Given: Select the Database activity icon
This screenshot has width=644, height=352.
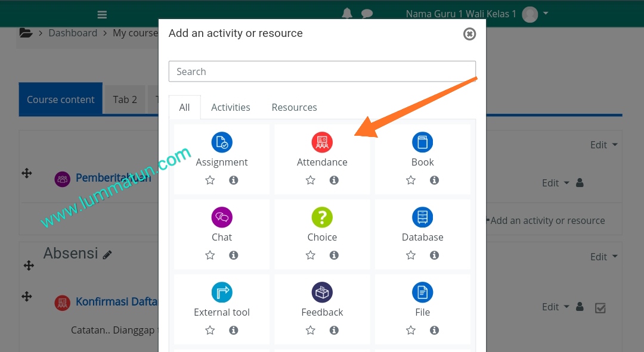Looking at the screenshot, I should coord(422,217).
